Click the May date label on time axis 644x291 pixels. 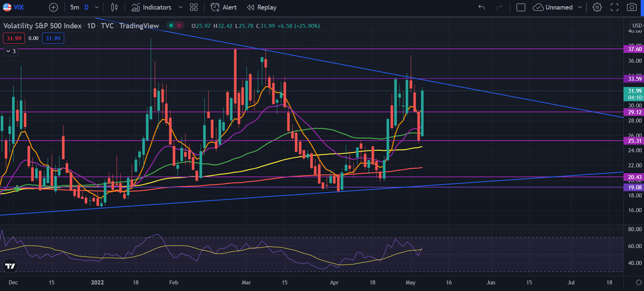click(x=411, y=283)
